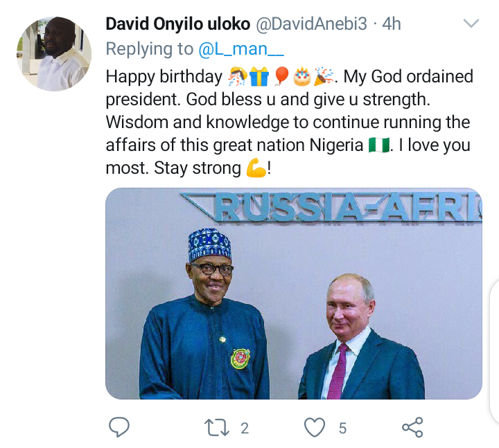Image resolution: width=499 pixels, height=448 pixels.
Task: Expand tweet options via the chevron arrow
Action: point(471,25)
